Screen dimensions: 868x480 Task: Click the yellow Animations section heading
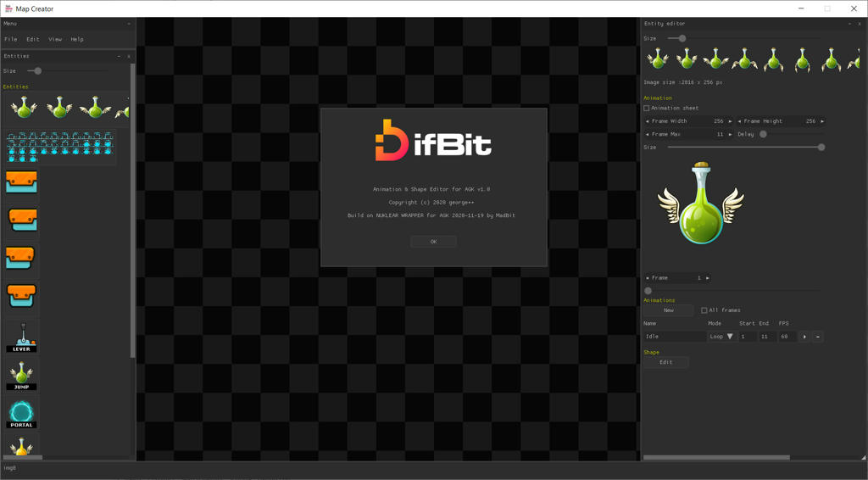click(659, 300)
